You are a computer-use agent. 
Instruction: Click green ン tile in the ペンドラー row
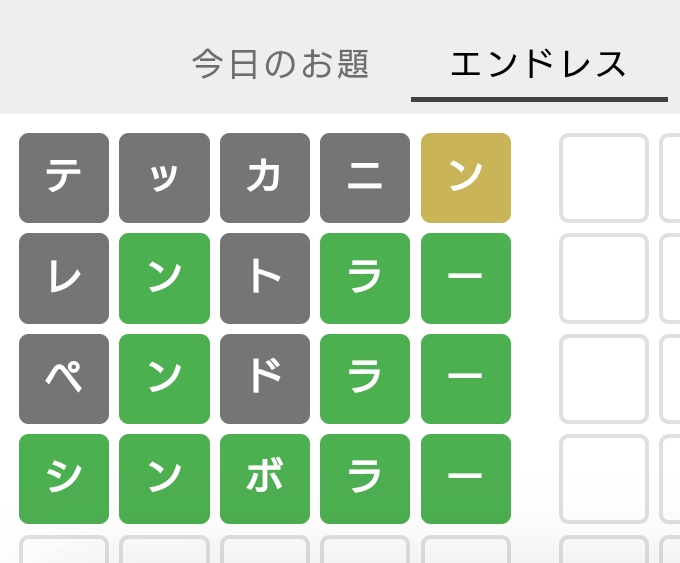tap(164, 379)
